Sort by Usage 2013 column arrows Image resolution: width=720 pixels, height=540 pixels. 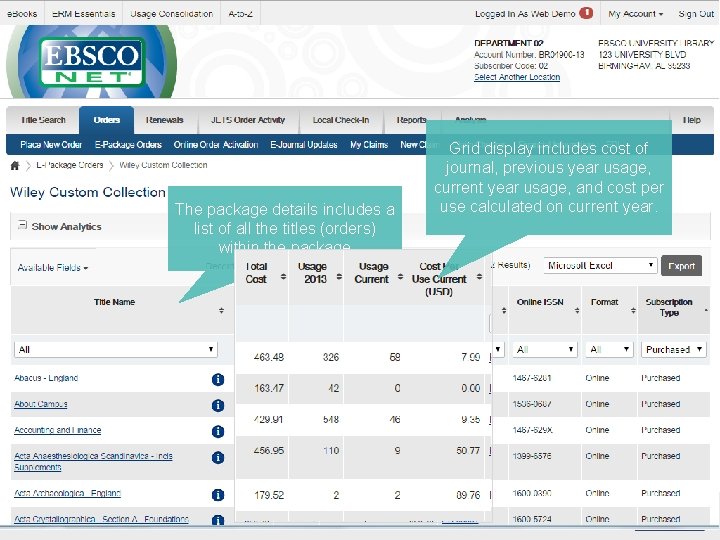[339, 276]
